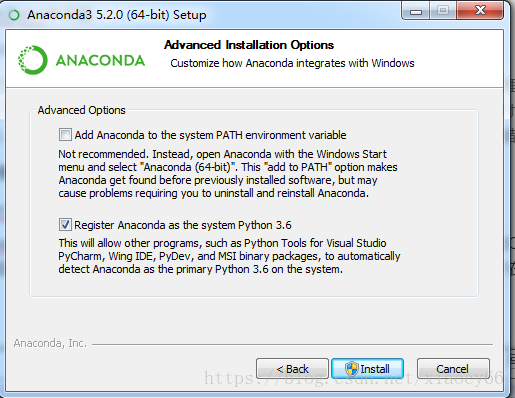The image size is (515, 398).
Task: Click the 'Advanced Installation Options' heading
Action: 249,45
